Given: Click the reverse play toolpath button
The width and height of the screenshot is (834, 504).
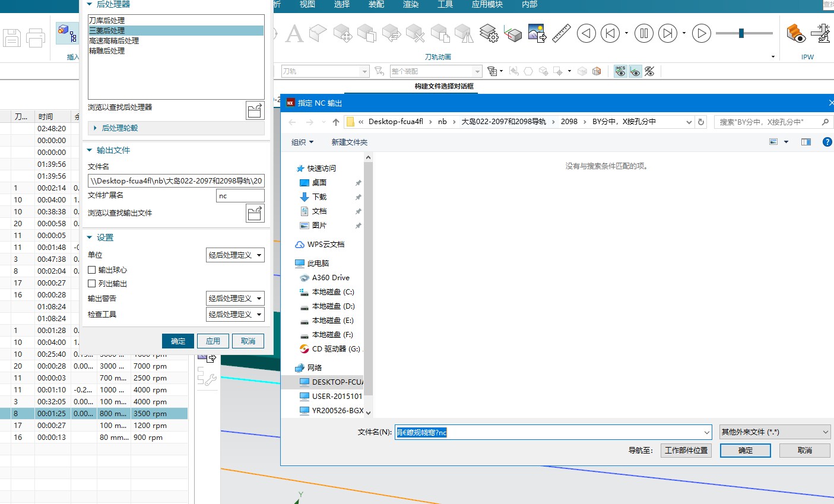Looking at the screenshot, I should (x=586, y=33).
